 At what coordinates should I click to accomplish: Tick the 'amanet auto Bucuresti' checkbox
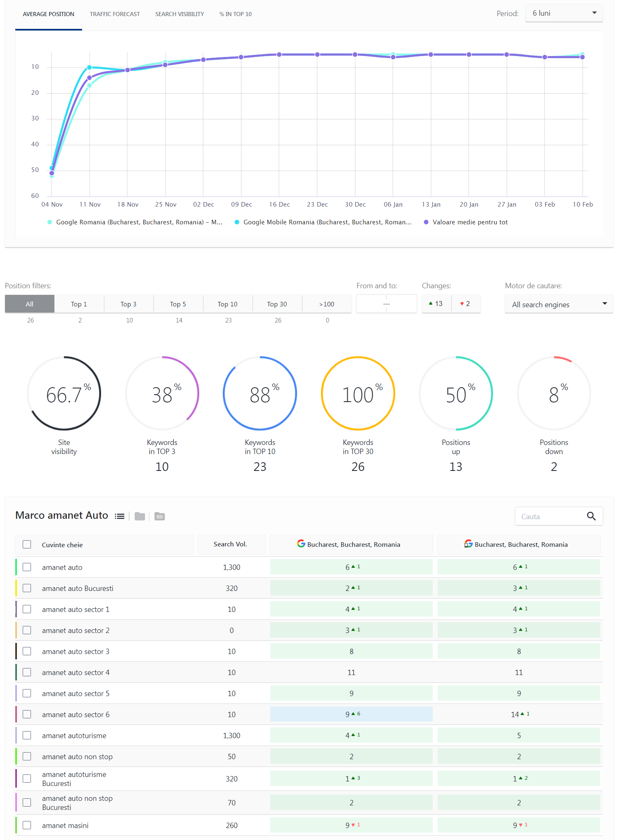click(x=27, y=588)
